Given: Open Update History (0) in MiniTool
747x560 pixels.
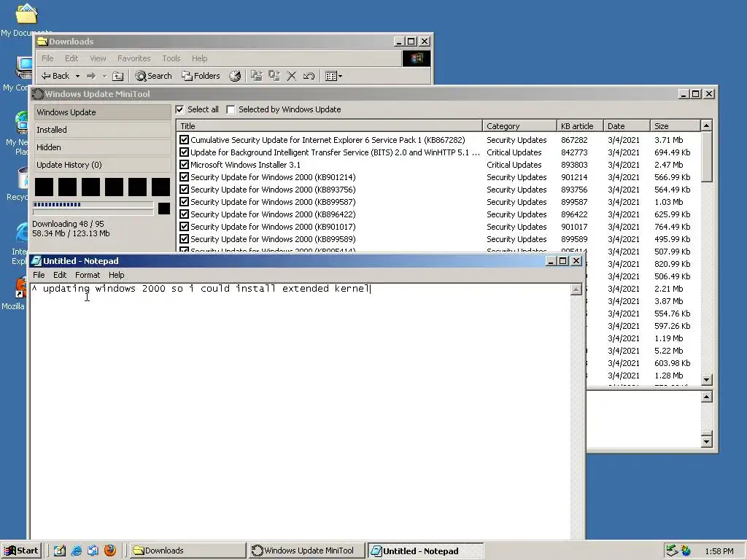Looking at the screenshot, I should 102,165.
